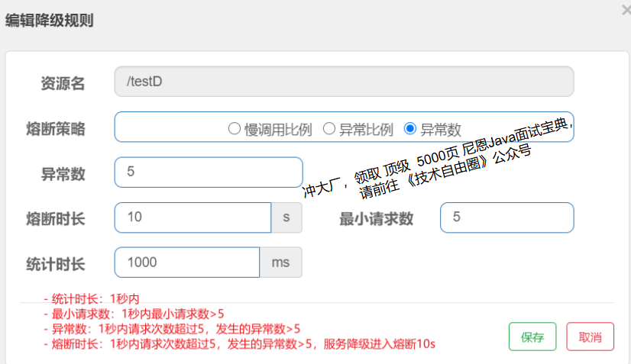Click the 统计时长 input showing 1000

point(187,263)
